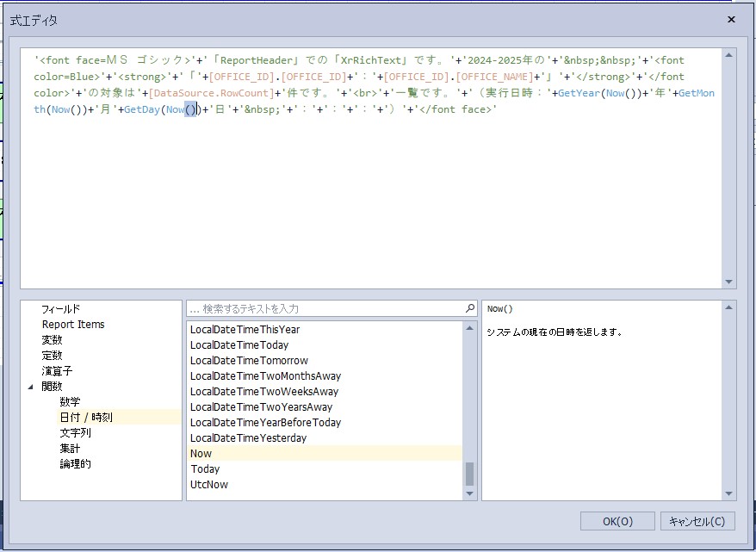Select the 数学 function category
Image resolution: width=756 pixels, height=552 pixels.
click(70, 401)
